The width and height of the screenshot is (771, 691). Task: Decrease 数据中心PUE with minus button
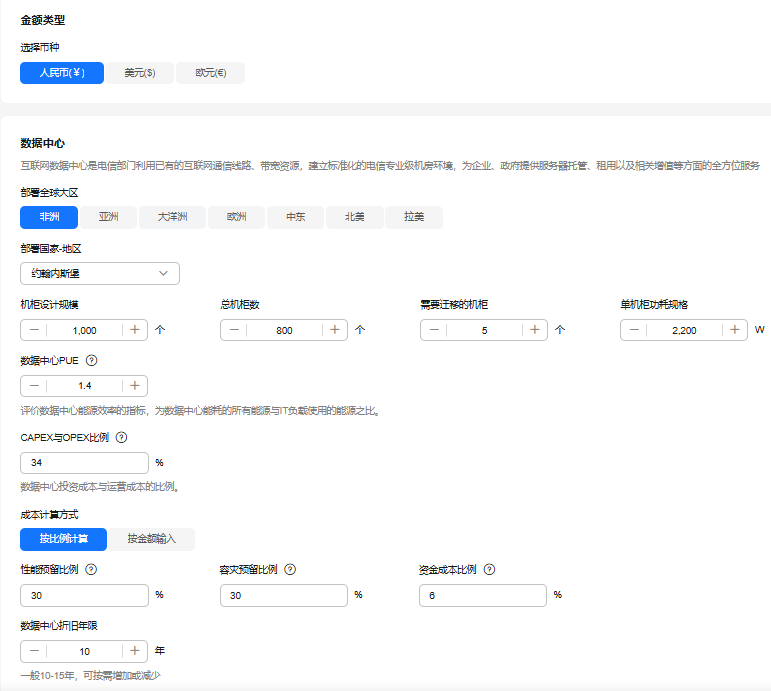pos(34,386)
